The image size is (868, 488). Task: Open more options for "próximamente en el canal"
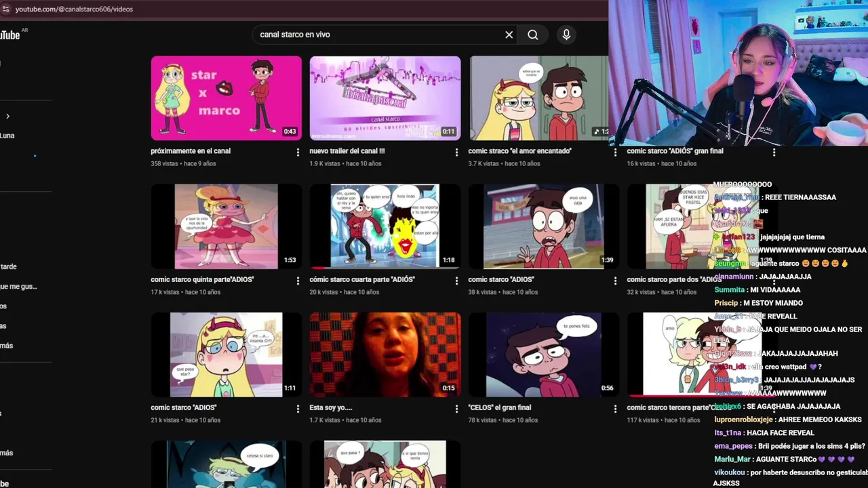298,152
